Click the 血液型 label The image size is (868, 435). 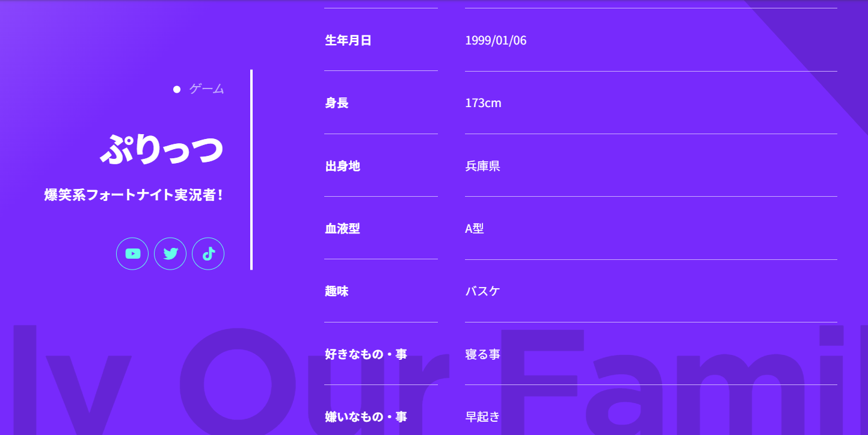[343, 229]
